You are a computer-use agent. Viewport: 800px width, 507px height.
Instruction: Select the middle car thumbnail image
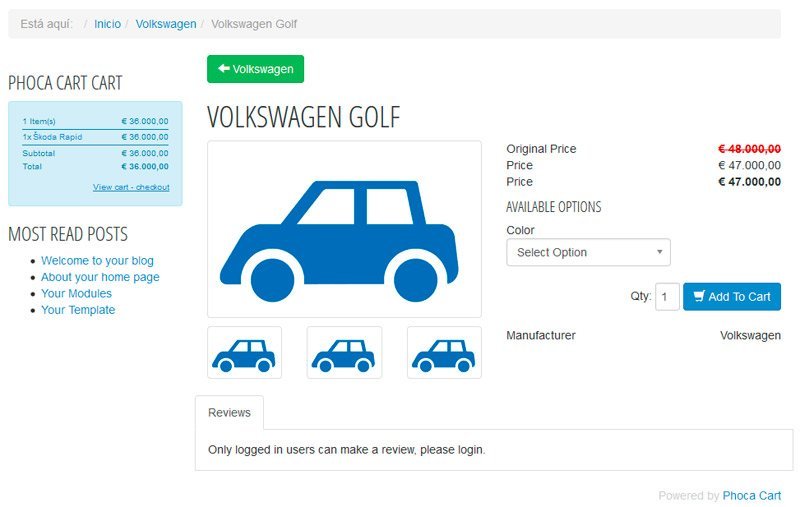344,352
